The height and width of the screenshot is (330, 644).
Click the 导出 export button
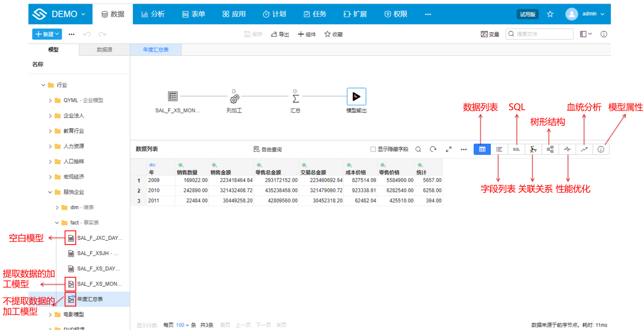pos(280,34)
